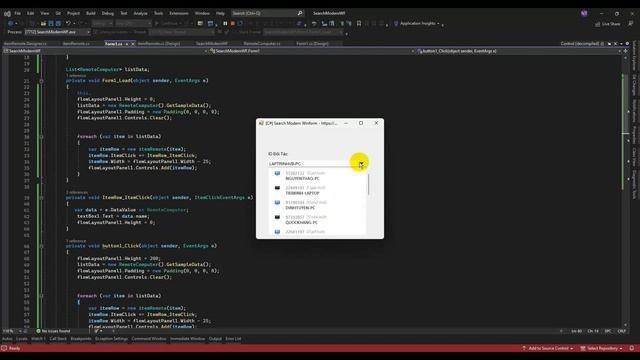Switch to Form1.cs [Design] tab
The height and width of the screenshot is (360, 640).
coord(312,44)
